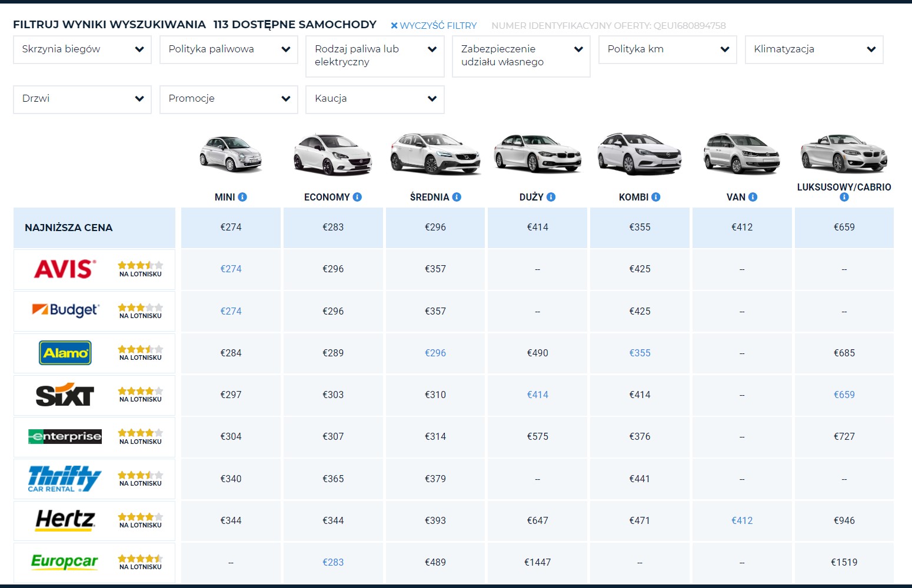
Task: Click the Sixt company logo
Action: pos(65,395)
